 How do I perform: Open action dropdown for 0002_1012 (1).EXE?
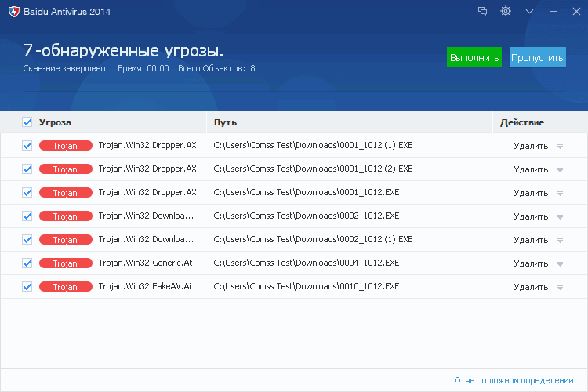click(560, 241)
